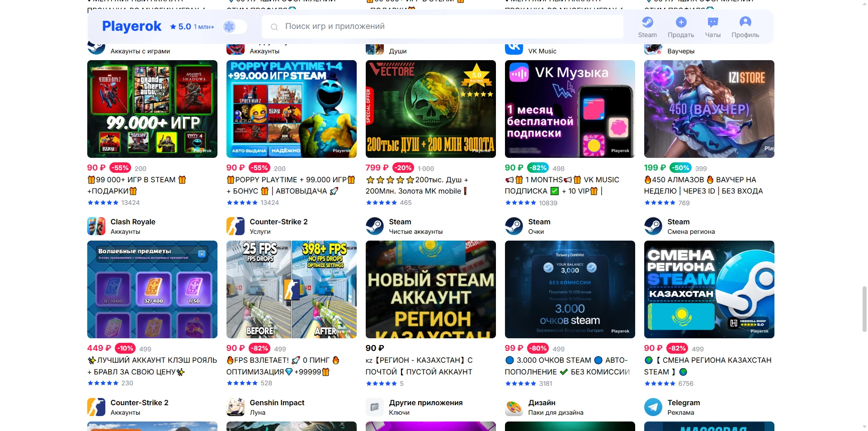Open the Дизайн palette category icon
Screen dimensions: 868x431
(x=514, y=407)
